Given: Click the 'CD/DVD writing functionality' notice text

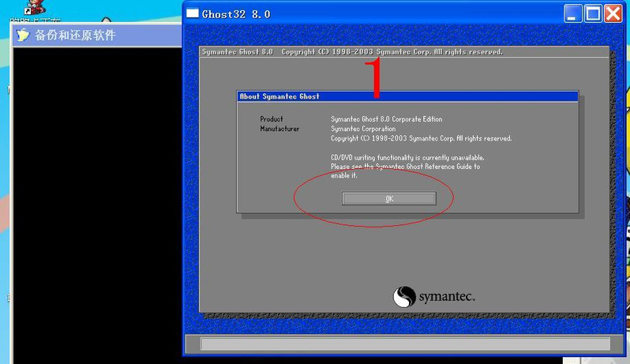Looking at the screenshot, I should point(407,158).
